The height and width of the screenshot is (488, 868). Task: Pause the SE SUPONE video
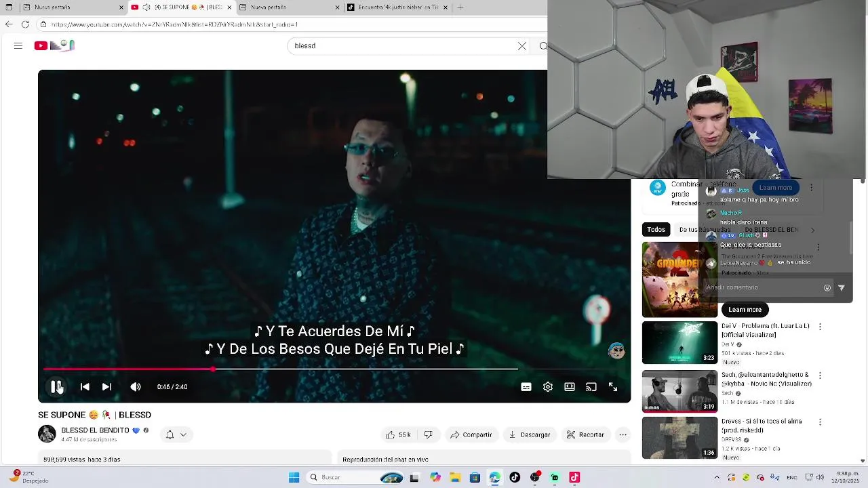(57, 386)
